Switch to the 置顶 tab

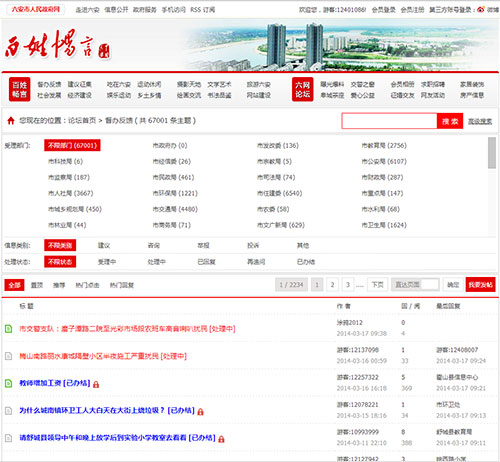(x=37, y=285)
